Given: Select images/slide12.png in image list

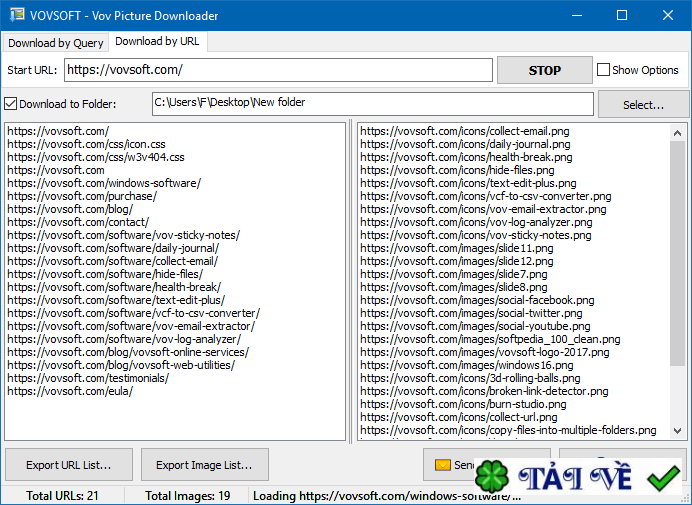Looking at the screenshot, I should click(x=457, y=261).
